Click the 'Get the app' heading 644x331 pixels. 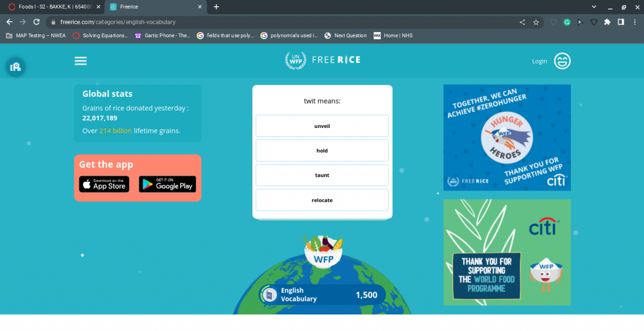click(x=106, y=164)
